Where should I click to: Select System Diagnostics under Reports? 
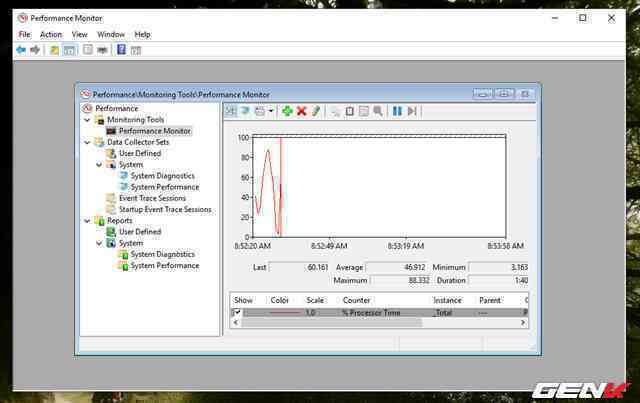[162, 254]
